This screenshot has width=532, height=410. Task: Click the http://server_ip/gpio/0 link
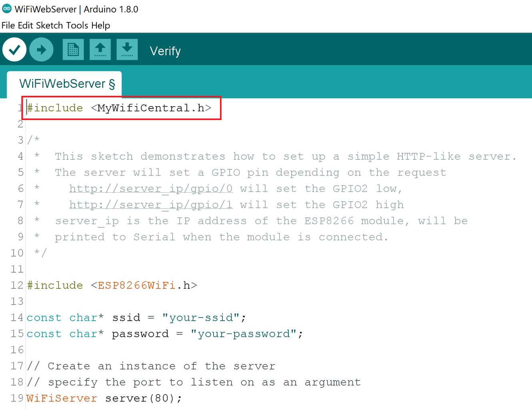pyautogui.click(x=150, y=188)
